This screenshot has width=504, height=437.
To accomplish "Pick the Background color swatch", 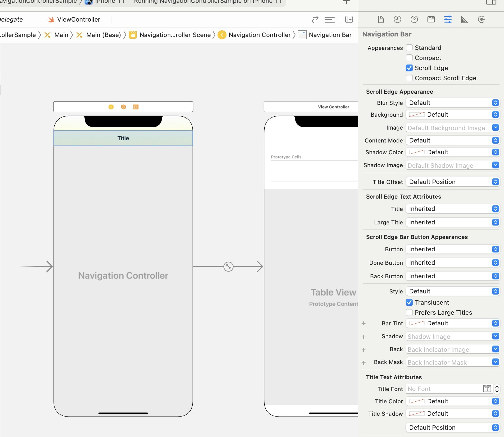I will (417, 114).
